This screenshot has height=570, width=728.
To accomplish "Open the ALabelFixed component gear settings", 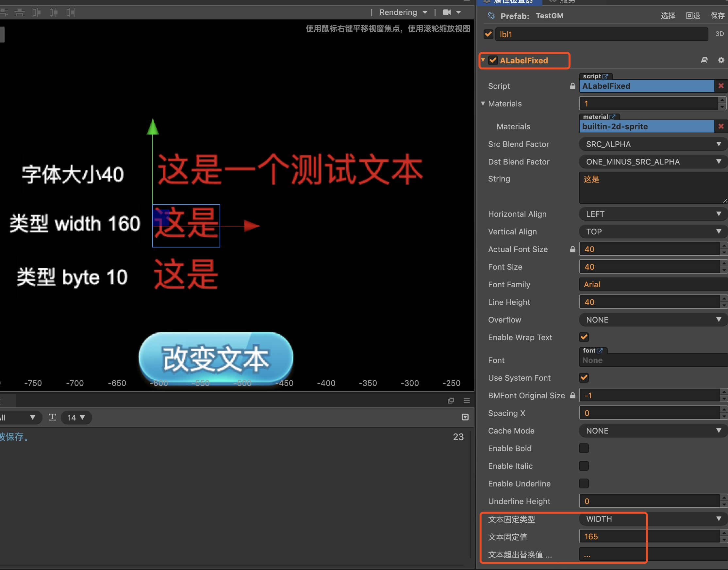I will click(721, 60).
